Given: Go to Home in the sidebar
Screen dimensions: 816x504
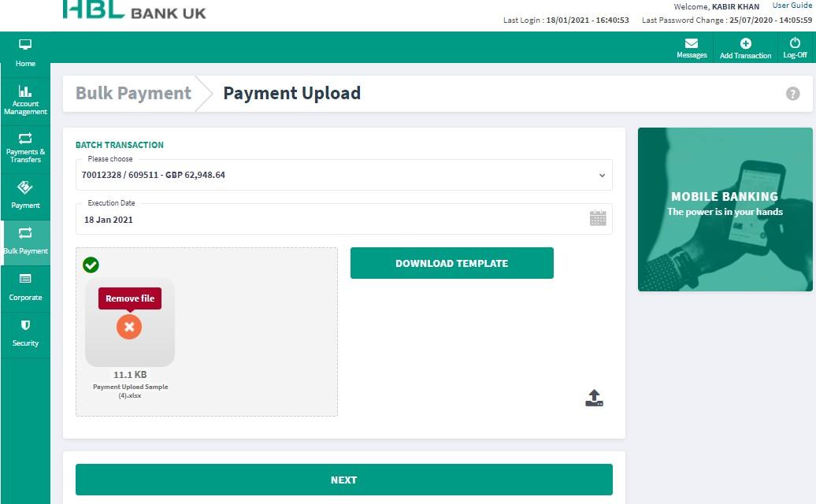Looking at the screenshot, I should pos(25,53).
